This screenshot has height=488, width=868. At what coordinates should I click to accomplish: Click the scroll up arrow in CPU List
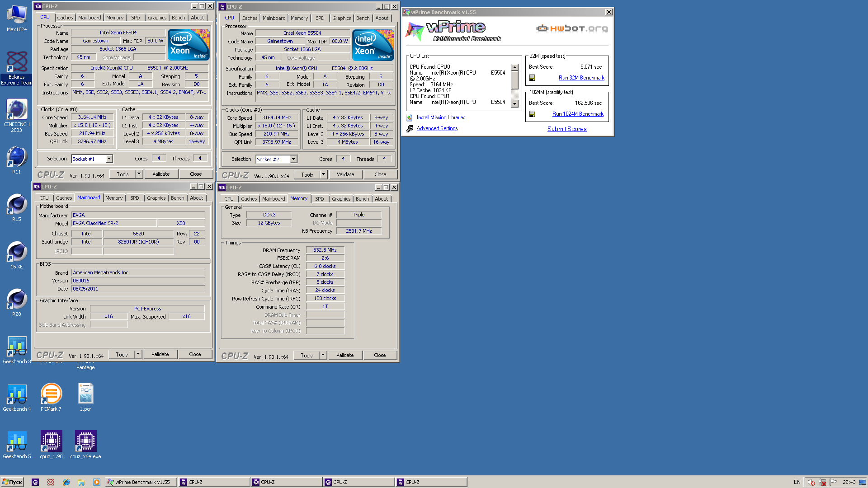coord(514,67)
